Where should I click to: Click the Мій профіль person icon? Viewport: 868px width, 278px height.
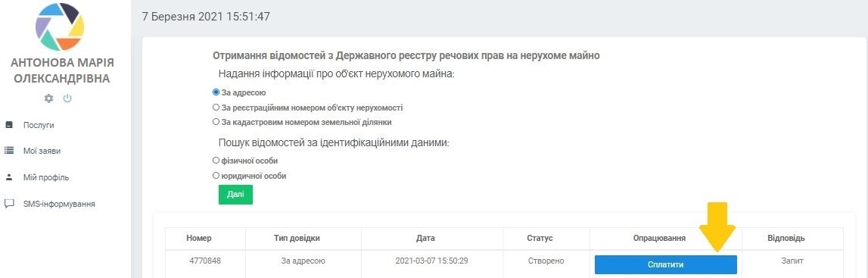[9, 177]
